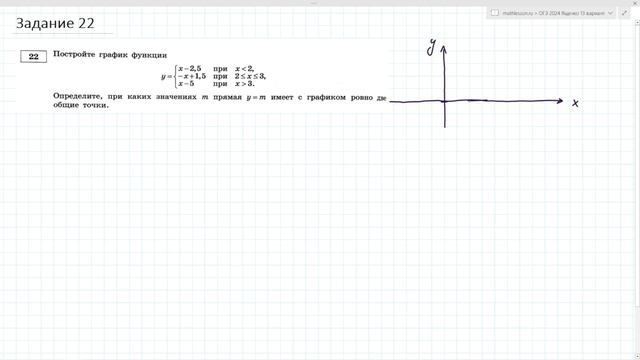
Task: Click the boxed task number 22
Action: tap(33, 56)
